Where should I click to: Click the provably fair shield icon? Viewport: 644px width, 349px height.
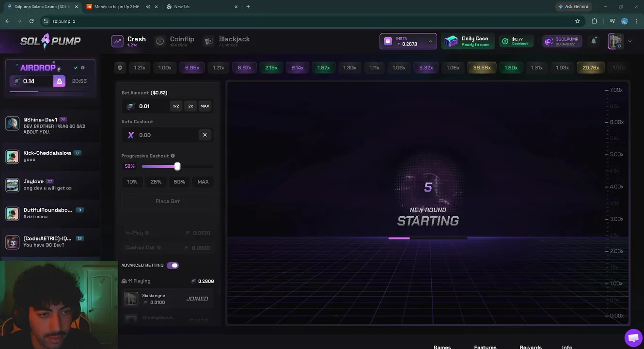point(120,68)
